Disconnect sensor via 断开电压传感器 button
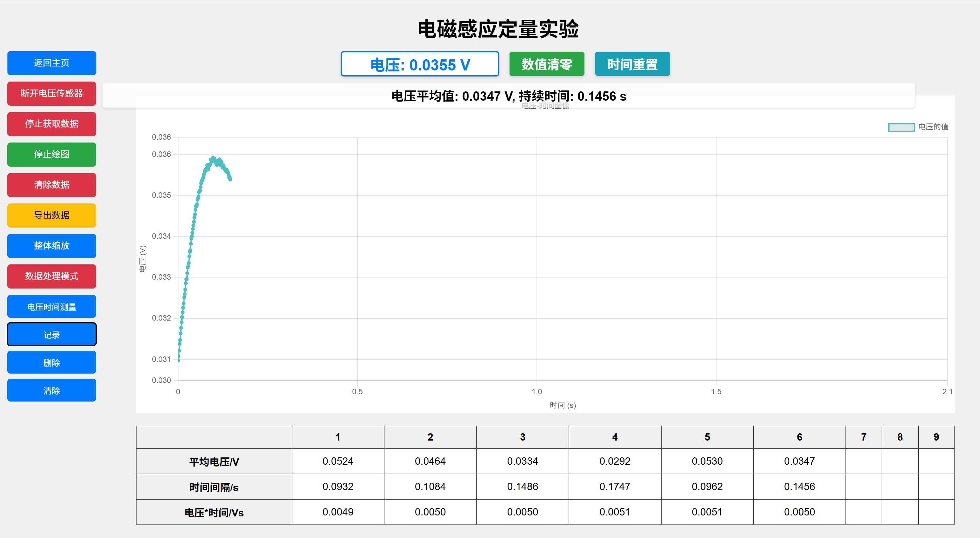The image size is (980, 538). click(52, 93)
